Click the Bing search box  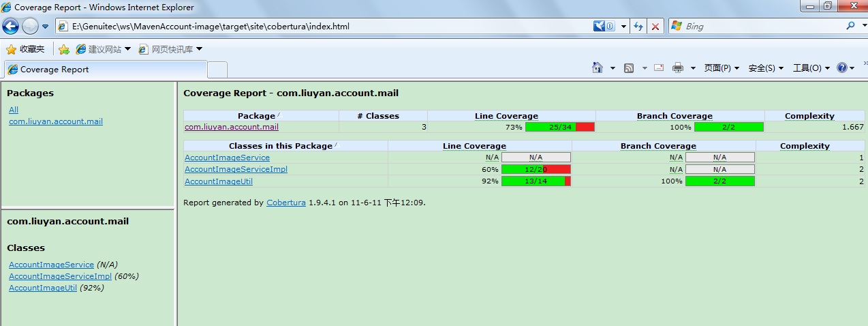point(762,26)
